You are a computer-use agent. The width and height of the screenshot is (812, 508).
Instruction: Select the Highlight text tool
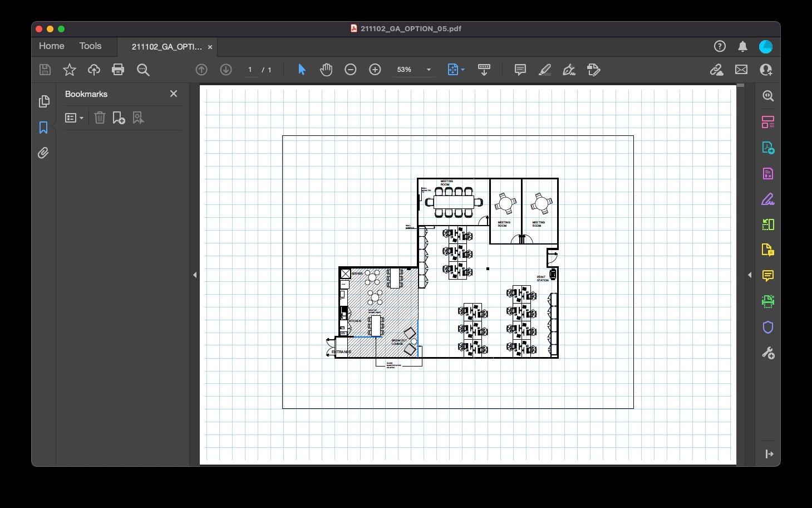tap(545, 70)
